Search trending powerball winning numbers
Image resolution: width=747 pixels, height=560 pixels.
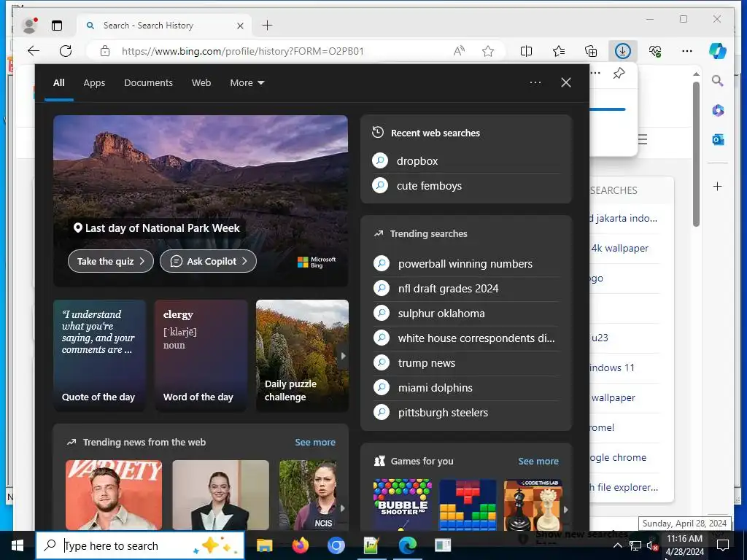[466, 264]
